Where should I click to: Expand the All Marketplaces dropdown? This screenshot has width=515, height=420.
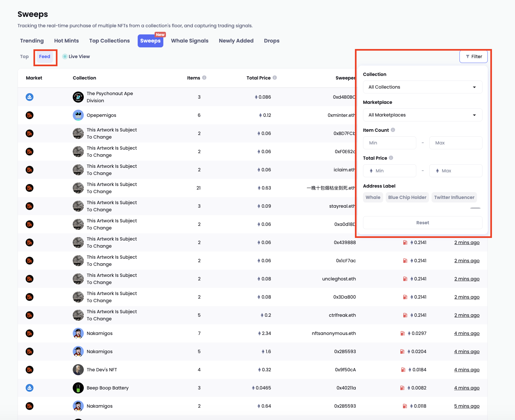click(422, 115)
